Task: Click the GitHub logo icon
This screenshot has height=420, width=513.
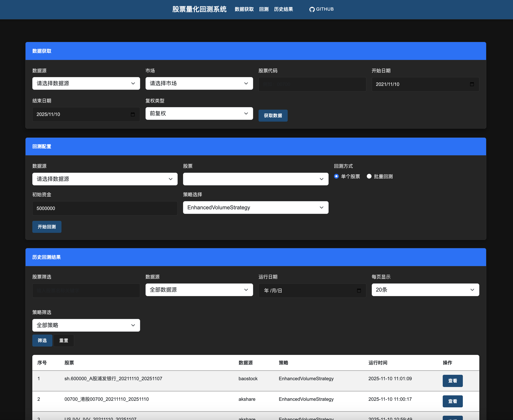Action: 312,9
